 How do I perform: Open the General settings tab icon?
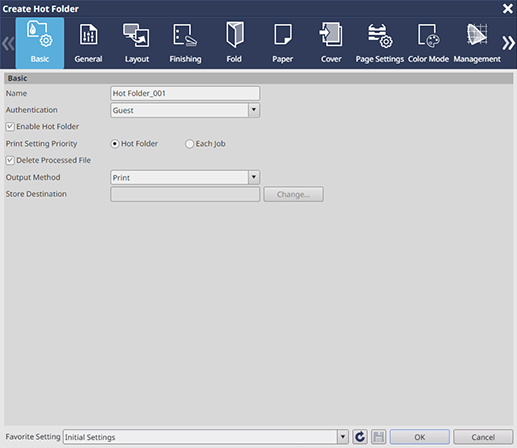(x=88, y=34)
